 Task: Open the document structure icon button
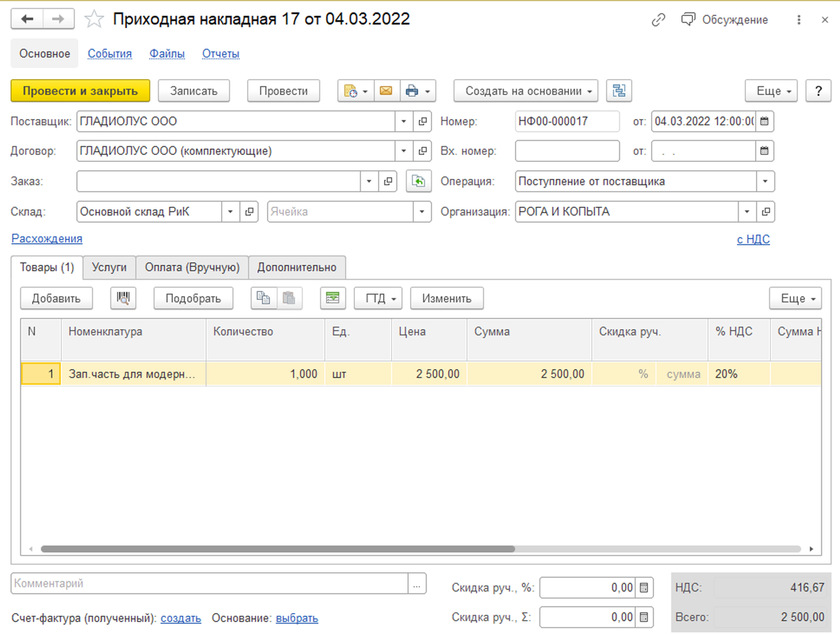(619, 91)
